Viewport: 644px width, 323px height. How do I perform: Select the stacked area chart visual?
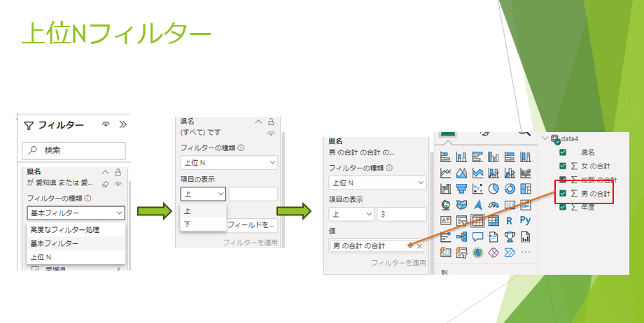click(477, 173)
